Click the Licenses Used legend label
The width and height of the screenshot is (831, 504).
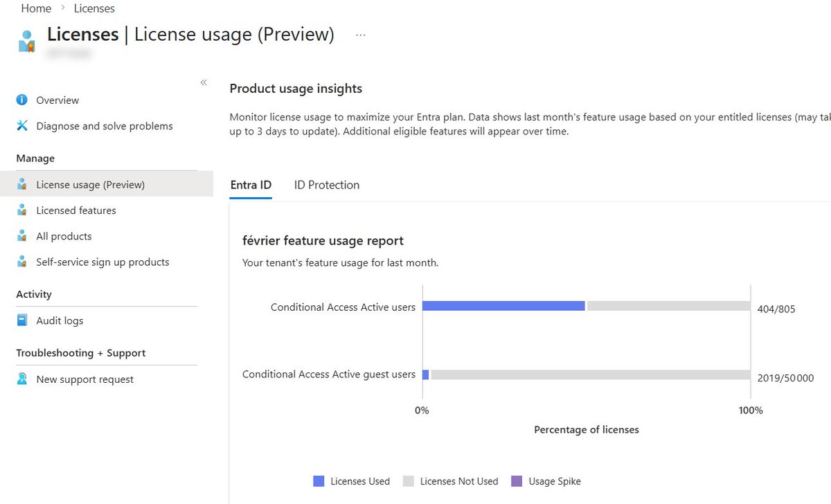point(360,481)
